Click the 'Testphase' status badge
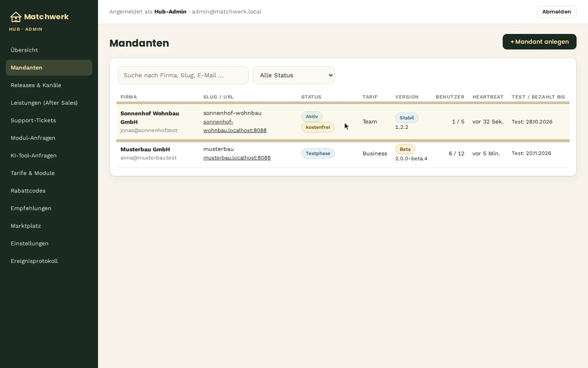 tap(318, 153)
